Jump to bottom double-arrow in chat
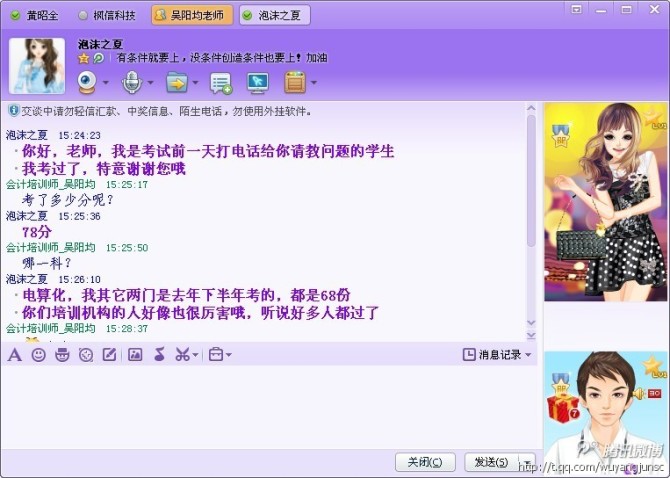 pyautogui.click(x=531, y=336)
